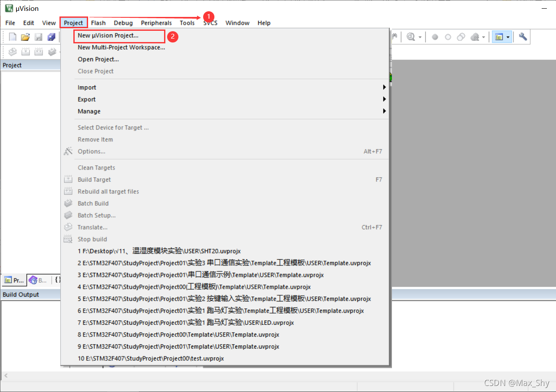Close the open Project menu
The image size is (556, 392).
73,23
